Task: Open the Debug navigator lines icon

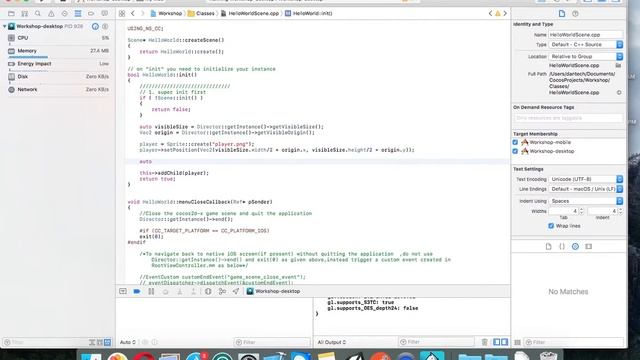Action: pos(78,13)
